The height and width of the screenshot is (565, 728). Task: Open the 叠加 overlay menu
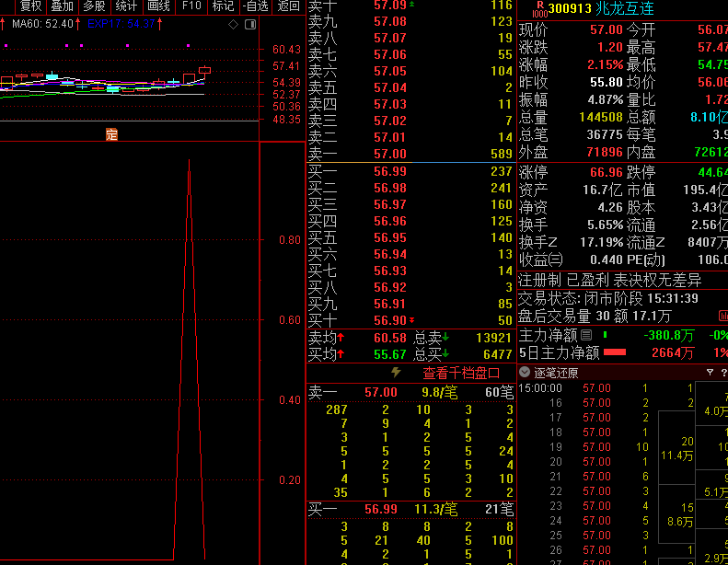click(63, 6)
